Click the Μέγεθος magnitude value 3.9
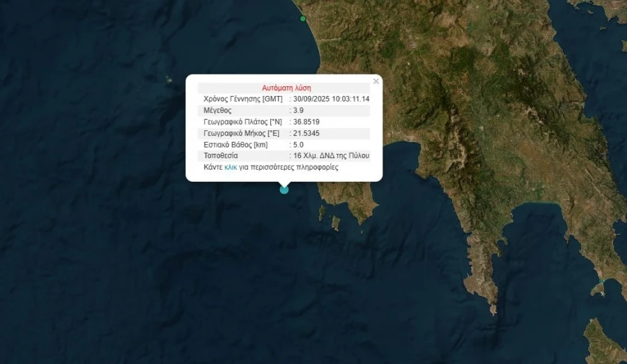 [x=298, y=110]
